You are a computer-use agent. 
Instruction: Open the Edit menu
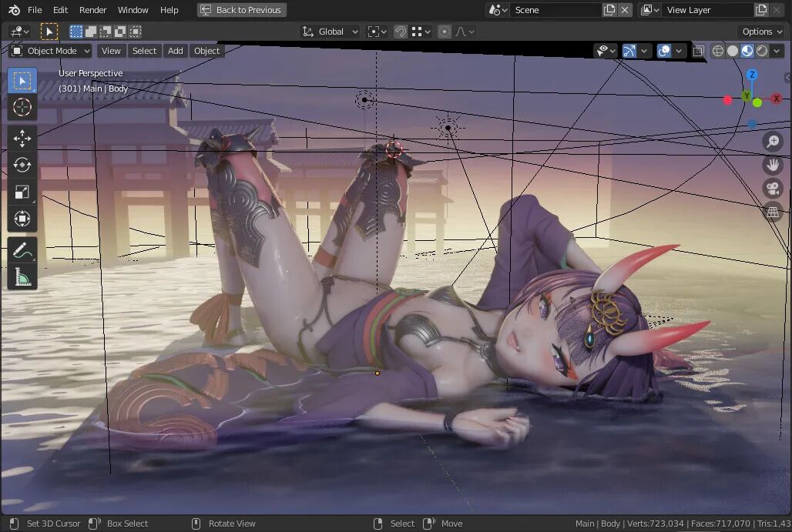(x=60, y=10)
